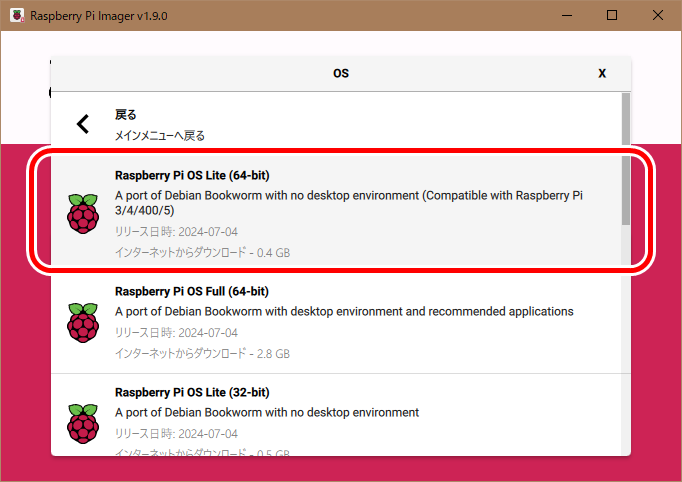
Task: Click the メインメニューへ戻る subtitle text
Action: coord(160,135)
